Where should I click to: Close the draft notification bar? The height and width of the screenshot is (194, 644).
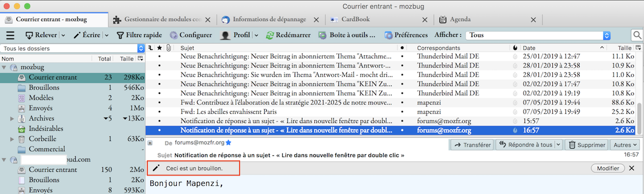pyautogui.click(x=632, y=168)
